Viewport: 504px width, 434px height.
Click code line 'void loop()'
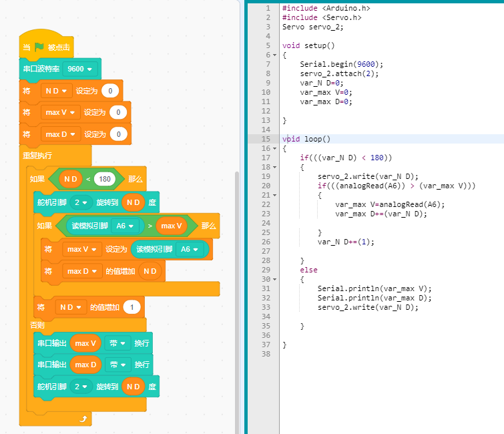[x=306, y=139]
